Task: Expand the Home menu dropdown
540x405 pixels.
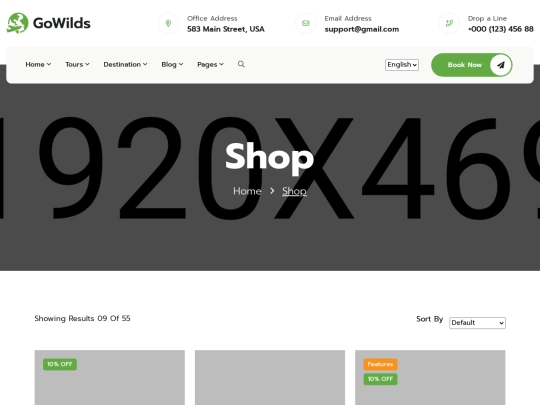Action: pyautogui.click(x=38, y=64)
